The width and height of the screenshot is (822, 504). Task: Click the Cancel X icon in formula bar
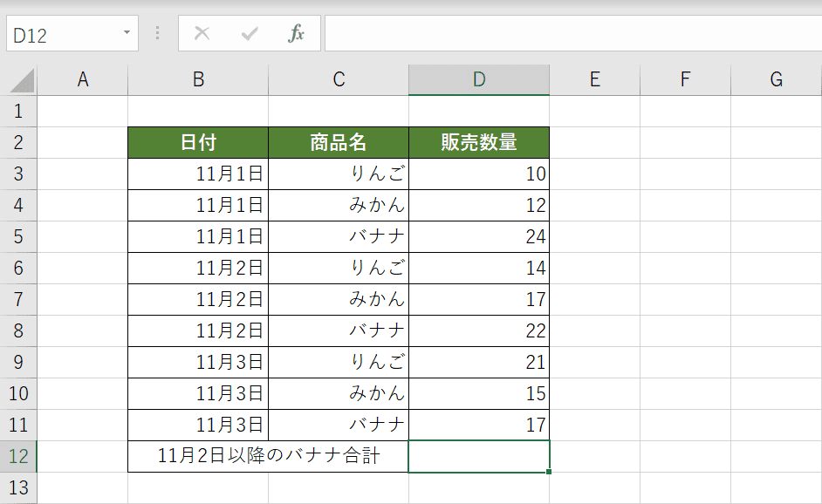pos(202,33)
